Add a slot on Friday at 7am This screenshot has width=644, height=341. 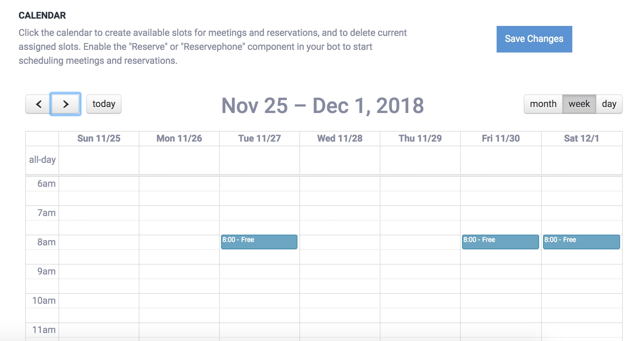501,213
